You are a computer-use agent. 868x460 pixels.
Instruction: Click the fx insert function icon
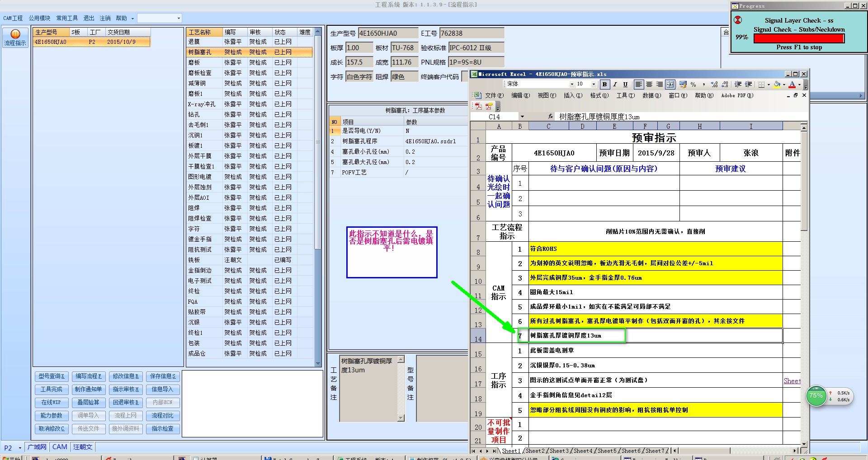[x=550, y=117]
